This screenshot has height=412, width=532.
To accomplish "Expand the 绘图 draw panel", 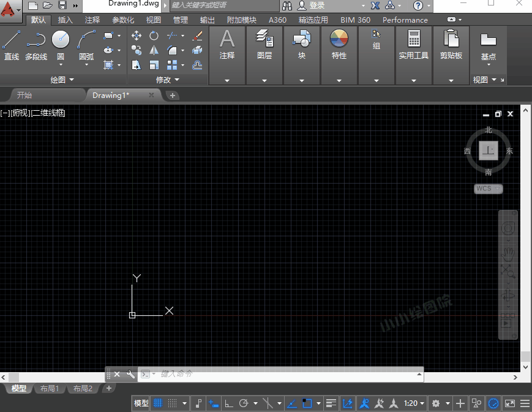I will tap(62, 80).
